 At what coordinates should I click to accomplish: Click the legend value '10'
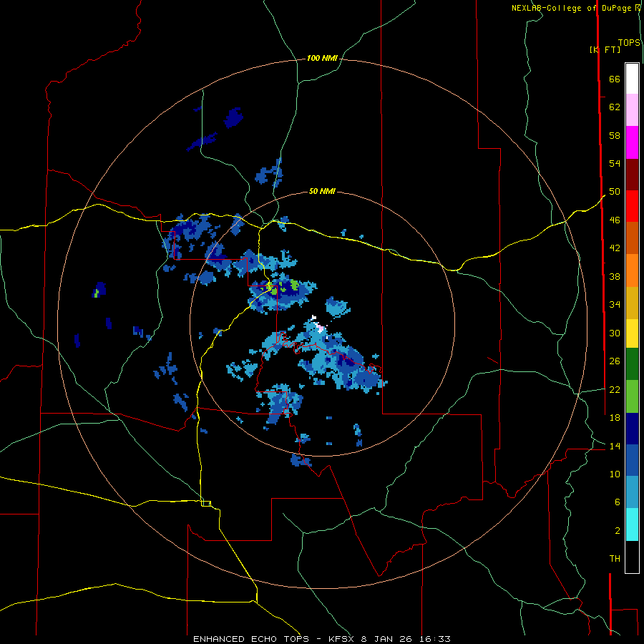615,474
